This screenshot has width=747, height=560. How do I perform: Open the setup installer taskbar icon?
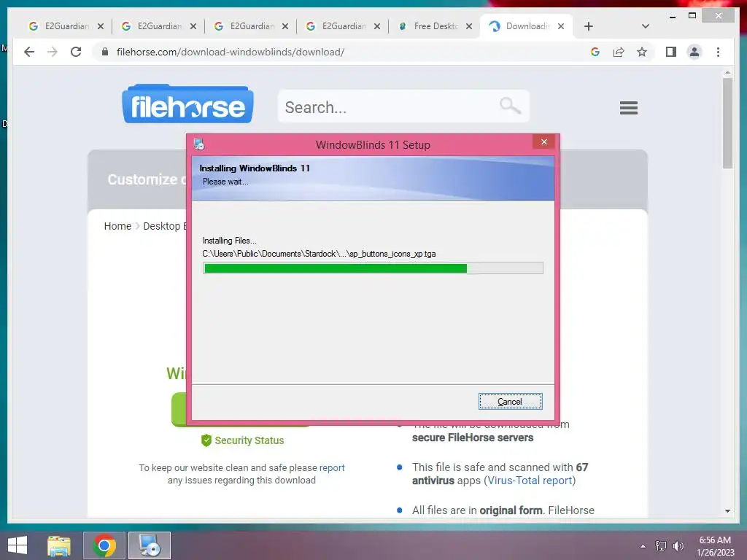[x=150, y=545]
